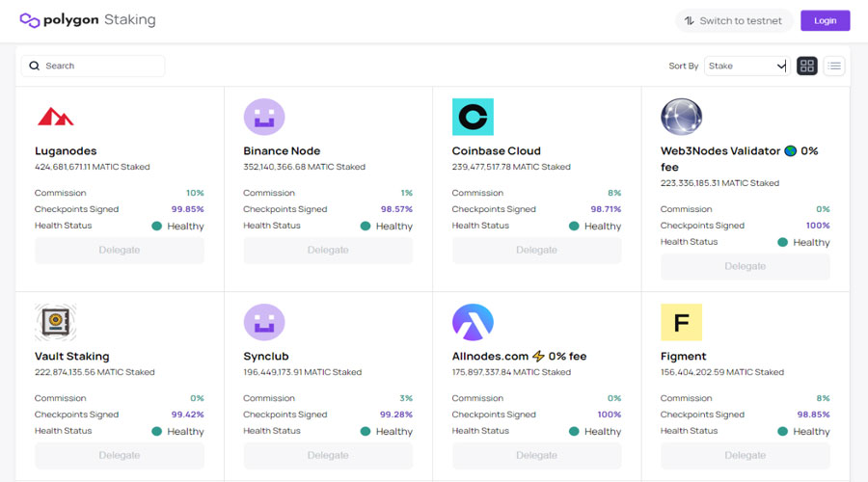The image size is (868, 482).
Task: Click Luganodes 99.85% checkpoints value
Action: pyautogui.click(x=188, y=209)
